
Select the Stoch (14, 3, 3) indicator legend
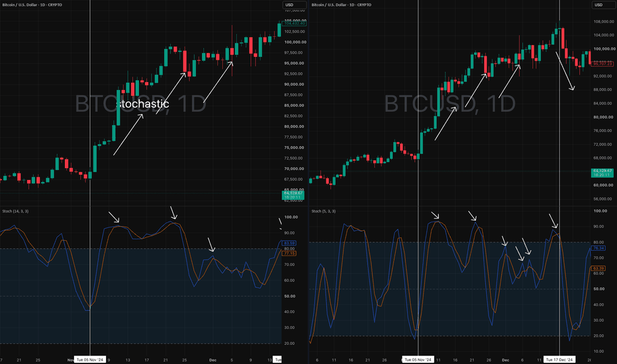click(15, 211)
